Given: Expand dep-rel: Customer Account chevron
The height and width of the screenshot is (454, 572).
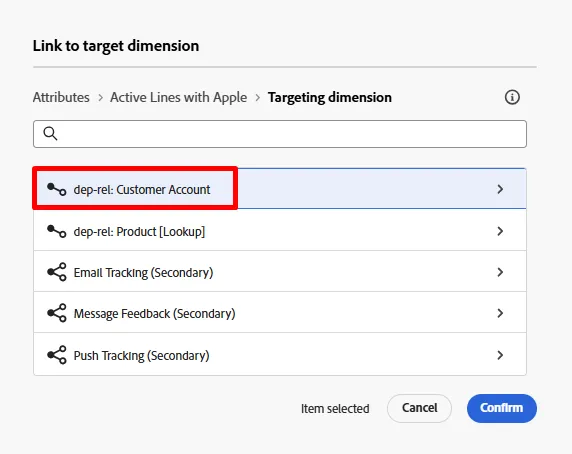Looking at the screenshot, I should (500, 189).
